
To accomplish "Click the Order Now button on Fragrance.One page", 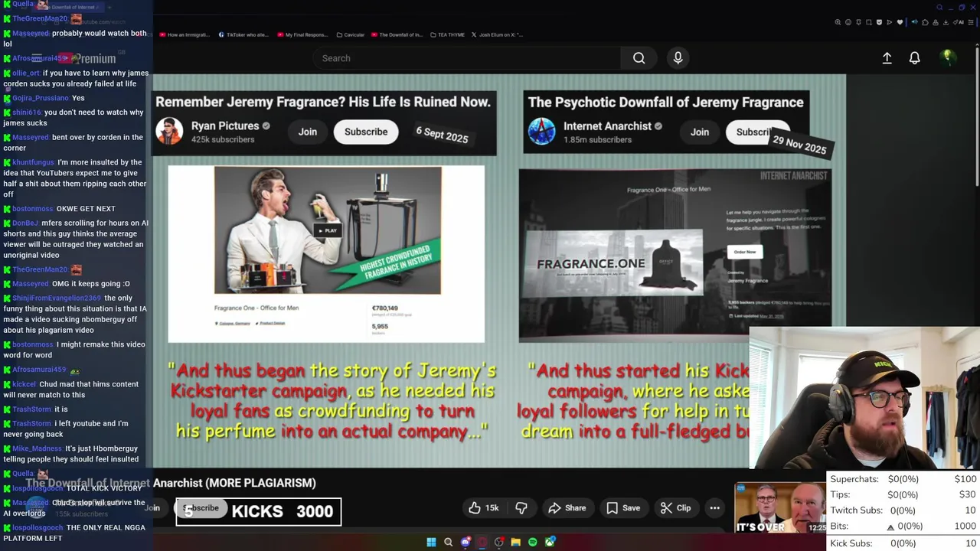I will pos(745,252).
